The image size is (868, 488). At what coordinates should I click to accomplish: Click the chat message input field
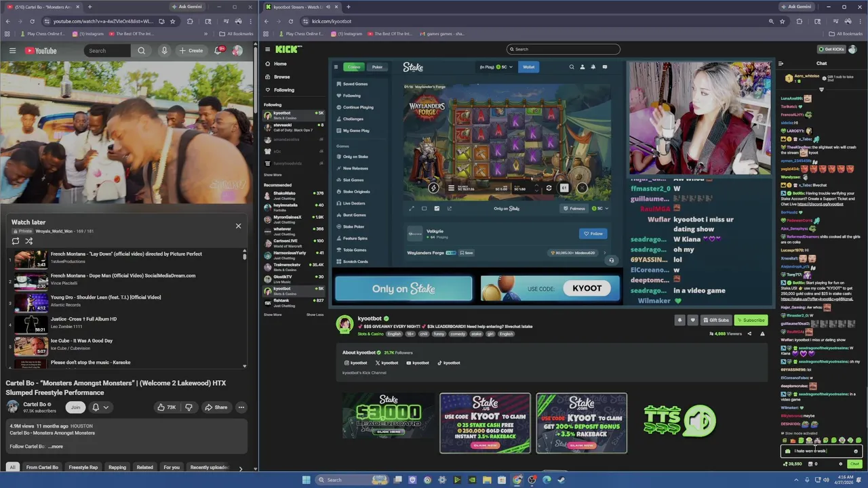(x=821, y=451)
